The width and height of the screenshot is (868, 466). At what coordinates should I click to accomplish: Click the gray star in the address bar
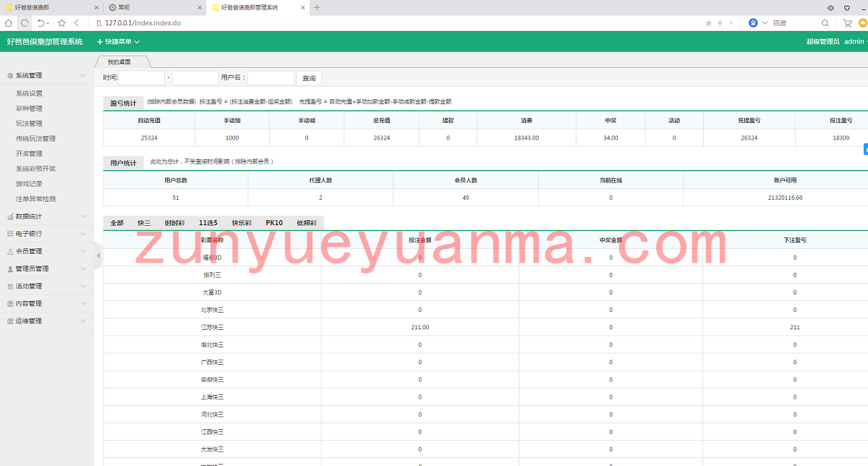coord(709,23)
